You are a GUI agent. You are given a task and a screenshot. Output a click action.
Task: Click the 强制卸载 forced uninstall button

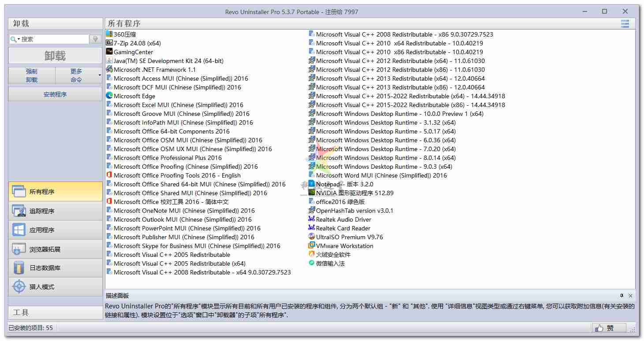32,75
